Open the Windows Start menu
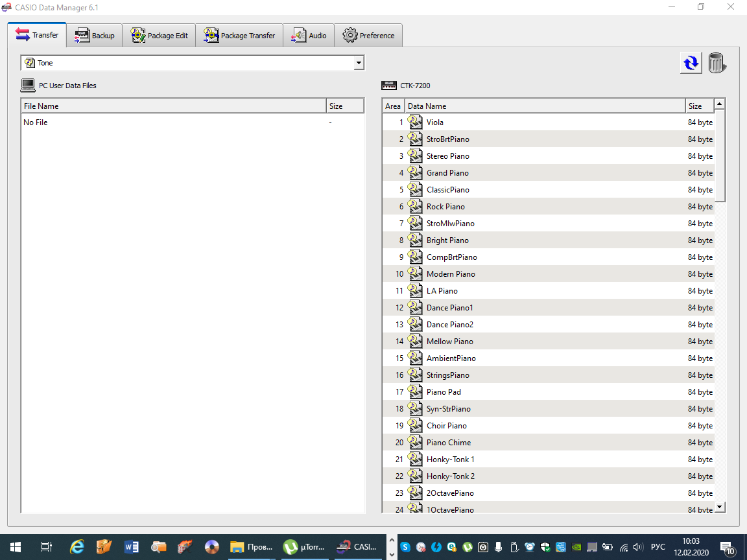Viewport: 747px width, 560px height. (15, 546)
